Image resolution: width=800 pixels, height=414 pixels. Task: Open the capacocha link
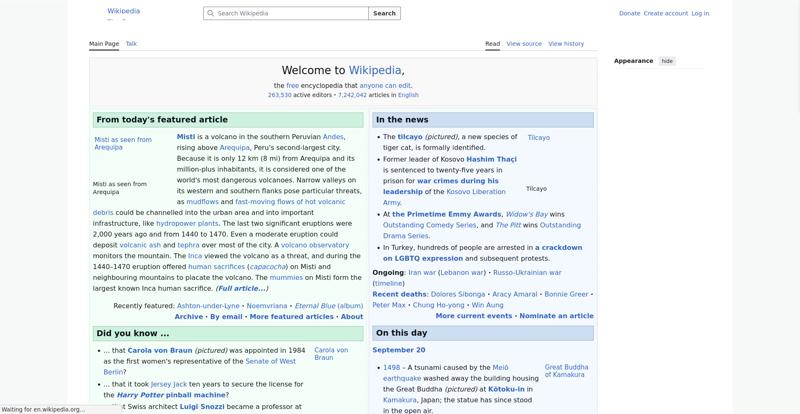pyautogui.click(x=267, y=267)
